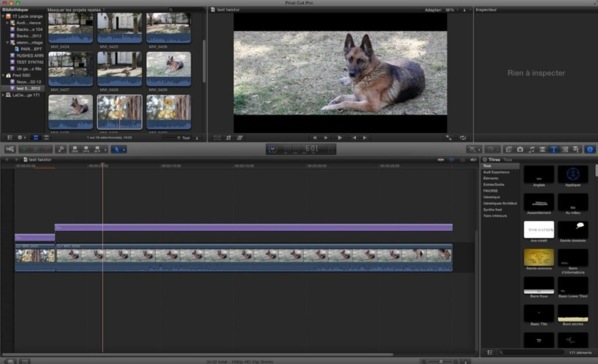
Task: Select the selected 'test' 2012 event
Action: (23, 88)
